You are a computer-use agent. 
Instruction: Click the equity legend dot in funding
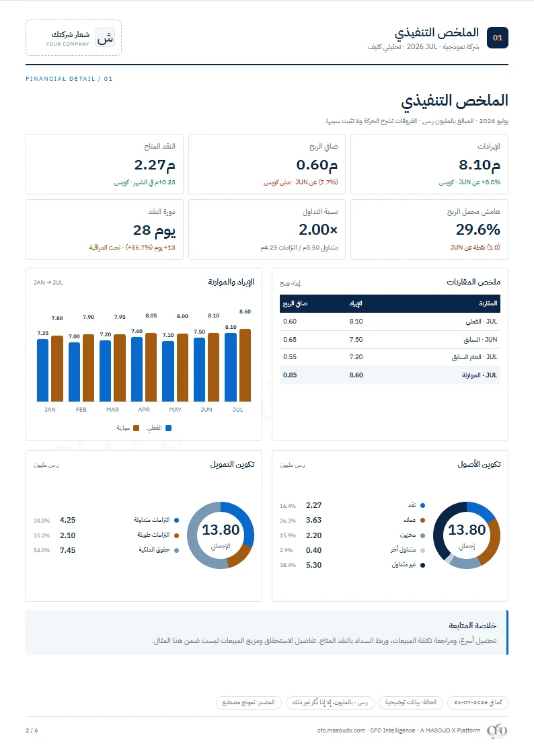176,550
